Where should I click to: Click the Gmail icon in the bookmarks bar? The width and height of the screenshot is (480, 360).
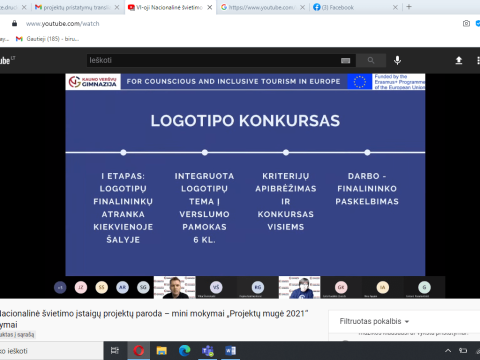pos(19,39)
